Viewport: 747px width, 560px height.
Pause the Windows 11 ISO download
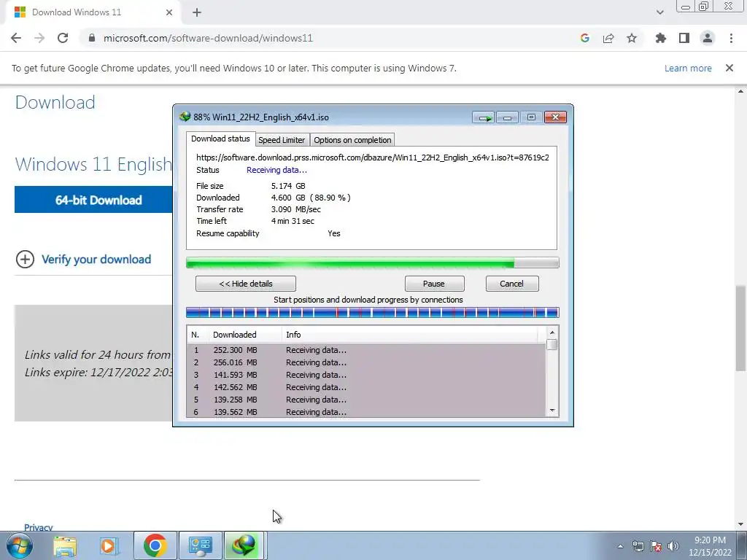click(434, 284)
